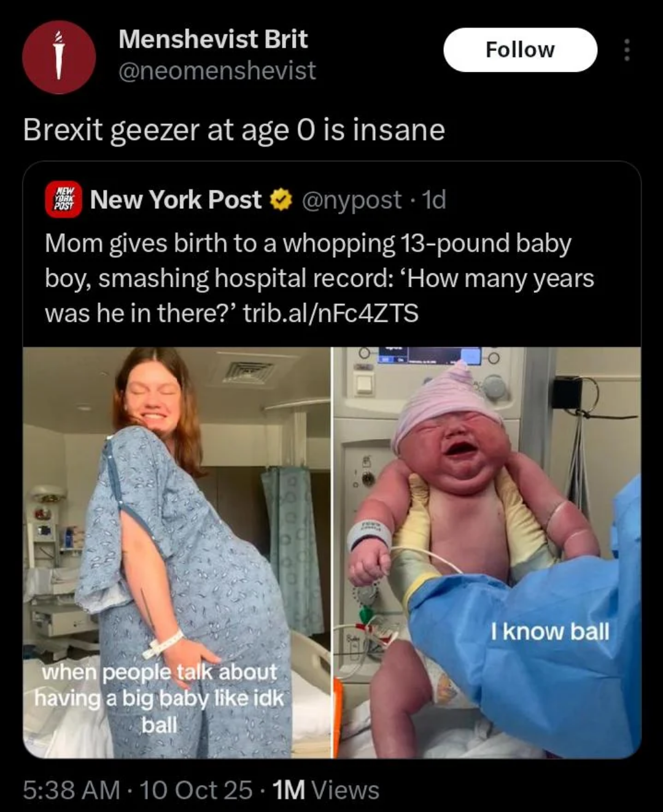
Task: Open the photo of mom in hospital gown
Action: 177,522
